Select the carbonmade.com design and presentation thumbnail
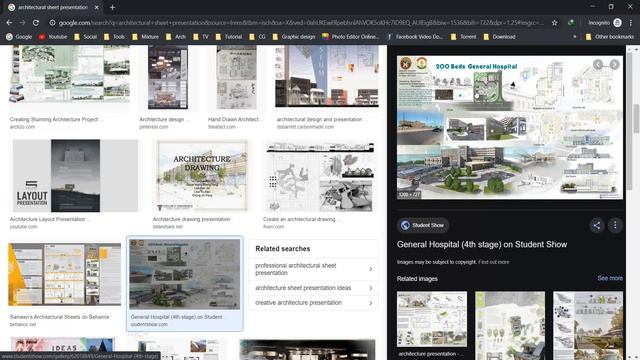Image resolution: width=640 pixels, height=360 pixels. 327,76
